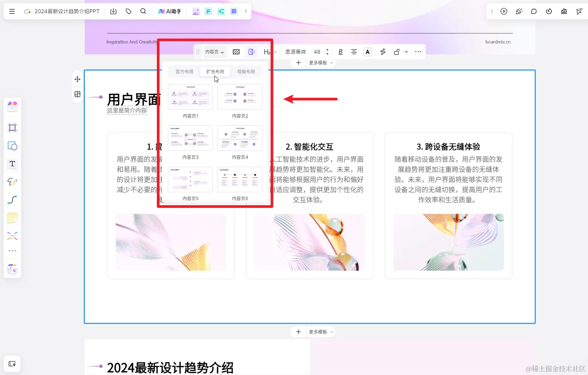Viewport: 588px width, 375px height.
Task: Open upper 更多模板 templates dropdown
Action: (321, 63)
